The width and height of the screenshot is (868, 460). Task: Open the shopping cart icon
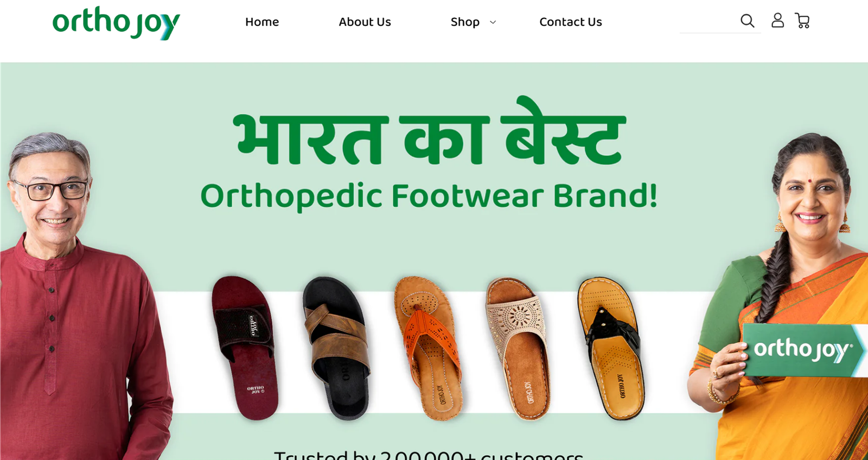coord(802,21)
